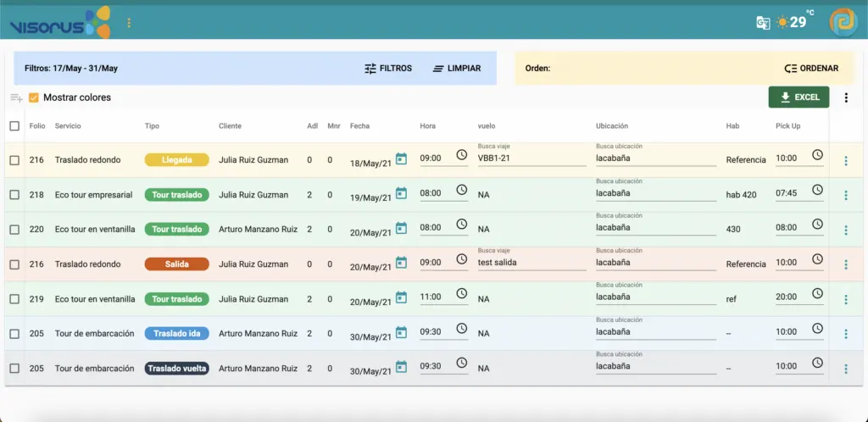This screenshot has width=868, height=422.
Task: Click the orange Salida type badge
Action: tap(176, 264)
